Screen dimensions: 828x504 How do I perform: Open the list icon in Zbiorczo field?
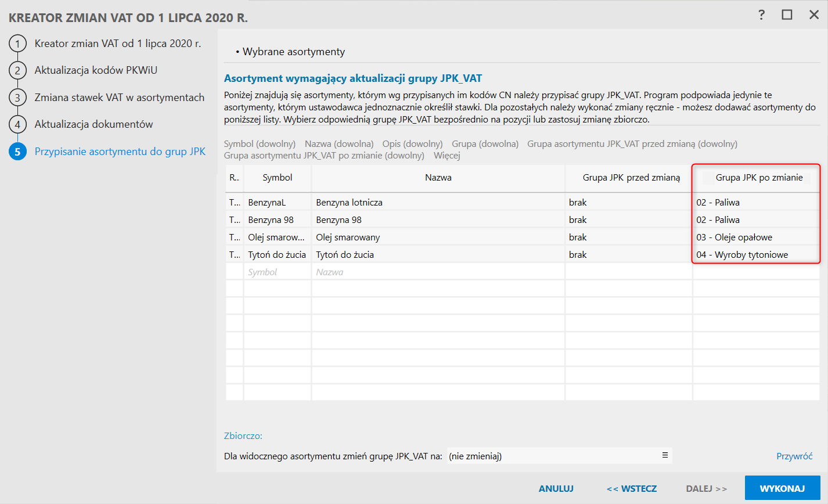coord(665,456)
